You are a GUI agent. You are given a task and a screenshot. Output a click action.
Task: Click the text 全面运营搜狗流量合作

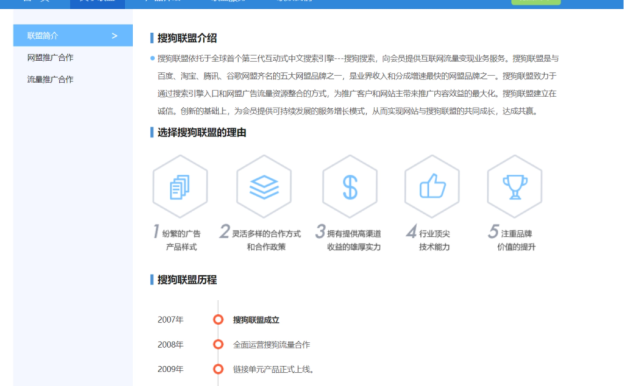pyautogui.click(x=271, y=344)
